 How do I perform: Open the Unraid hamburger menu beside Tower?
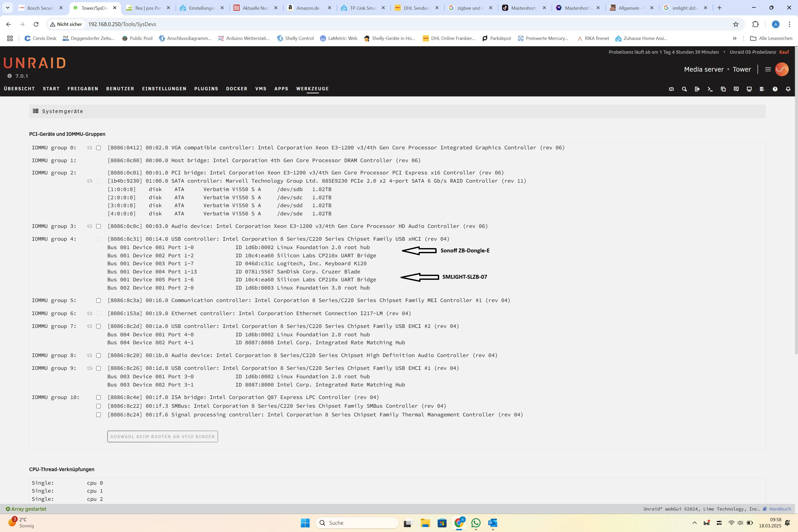[768, 69]
